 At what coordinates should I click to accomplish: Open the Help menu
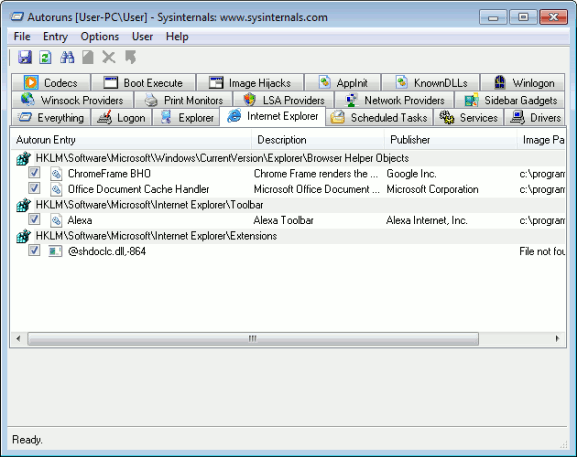(x=177, y=36)
